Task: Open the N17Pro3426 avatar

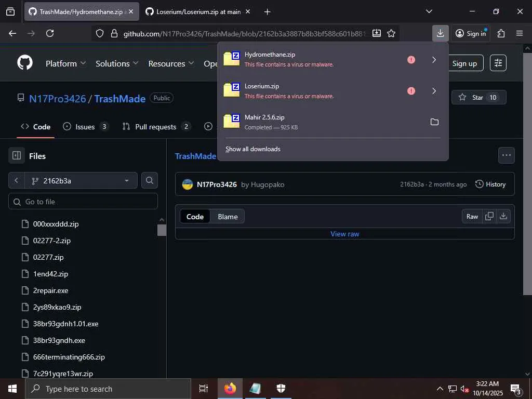Action: point(187,184)
